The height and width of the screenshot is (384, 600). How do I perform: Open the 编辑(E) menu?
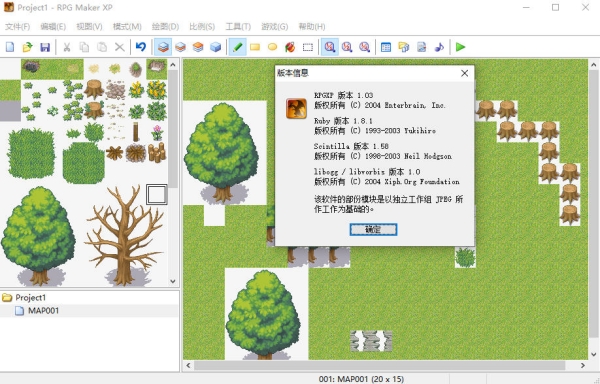click(53, 26)
